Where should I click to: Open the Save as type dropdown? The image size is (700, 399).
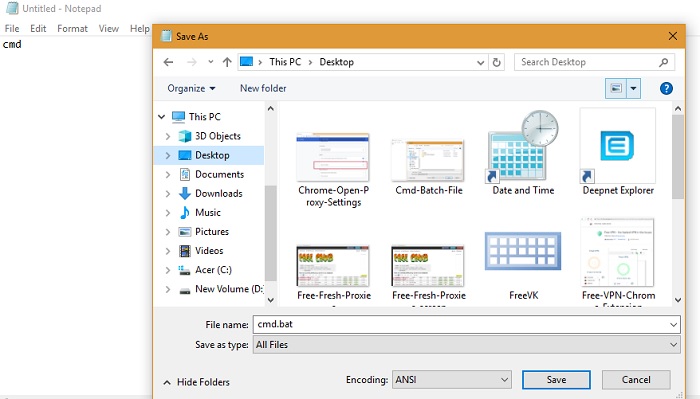coord(467,345)
